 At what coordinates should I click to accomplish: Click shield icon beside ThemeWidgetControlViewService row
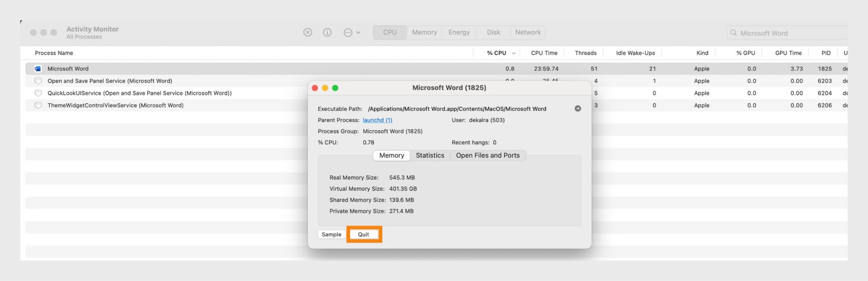[38, 105]
